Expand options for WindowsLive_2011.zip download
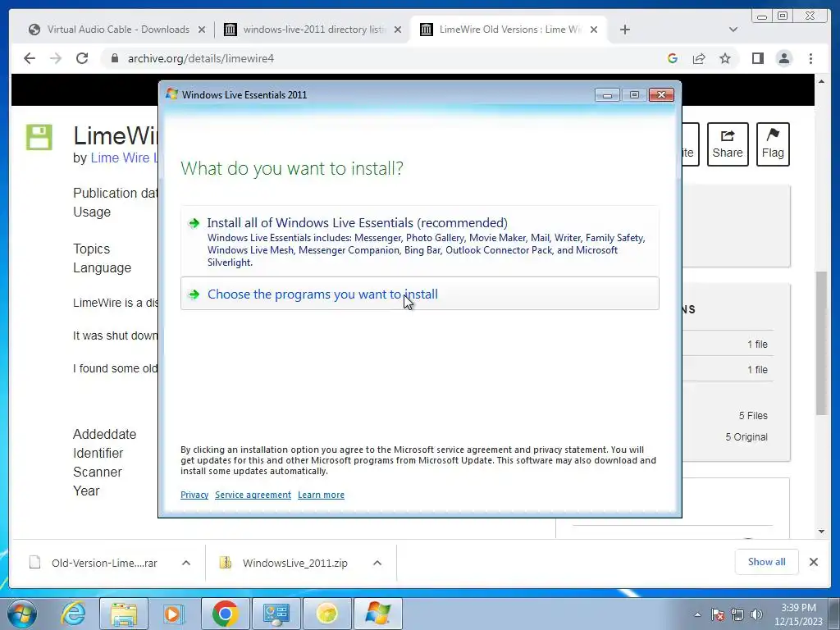The width and height of the screenshot is (840, 630). (377, 563)
